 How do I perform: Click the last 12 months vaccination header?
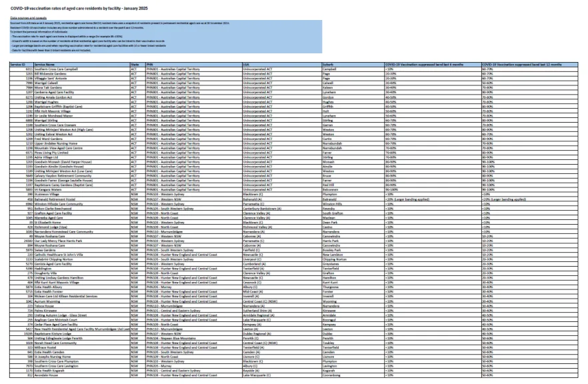click(x=529, y=65)
